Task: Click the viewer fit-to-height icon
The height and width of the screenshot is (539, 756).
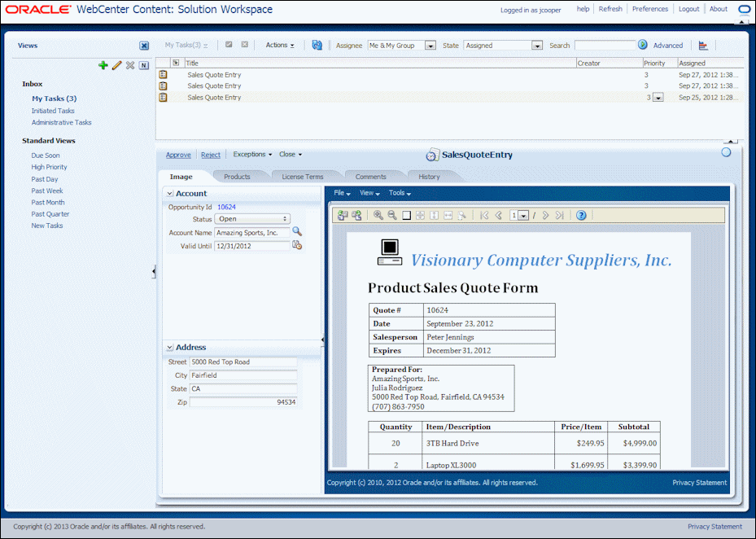Action: 435,215
